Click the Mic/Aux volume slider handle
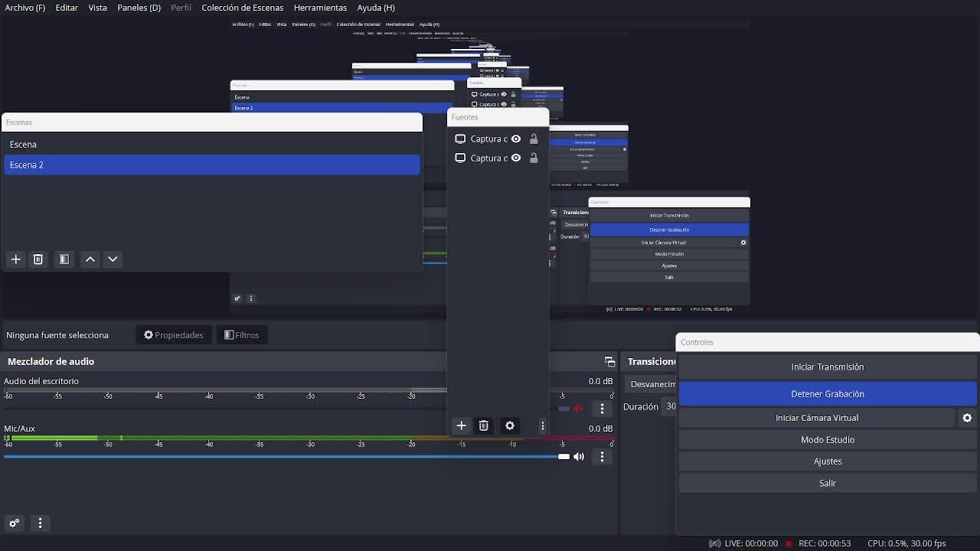 [x=563, y=457]
